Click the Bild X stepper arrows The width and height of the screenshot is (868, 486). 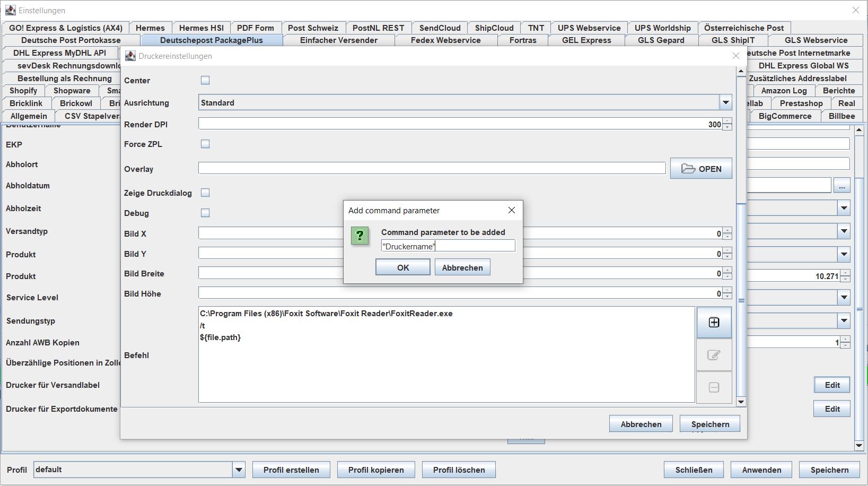pyautogui.click(x=727, y=233)
